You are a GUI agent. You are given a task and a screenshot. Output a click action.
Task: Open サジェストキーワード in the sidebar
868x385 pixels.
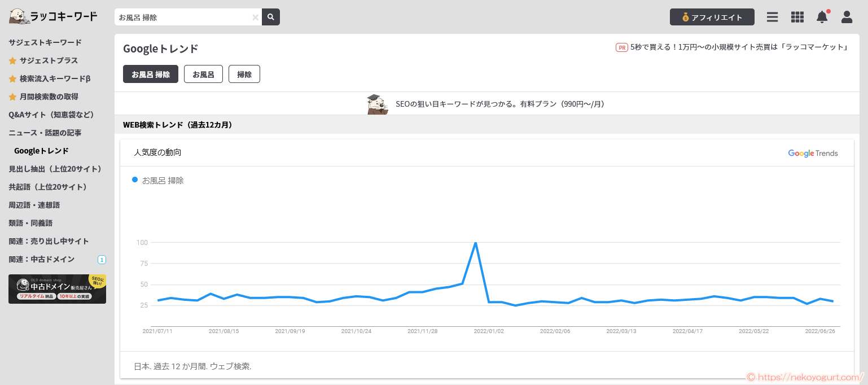pos(45,42)
